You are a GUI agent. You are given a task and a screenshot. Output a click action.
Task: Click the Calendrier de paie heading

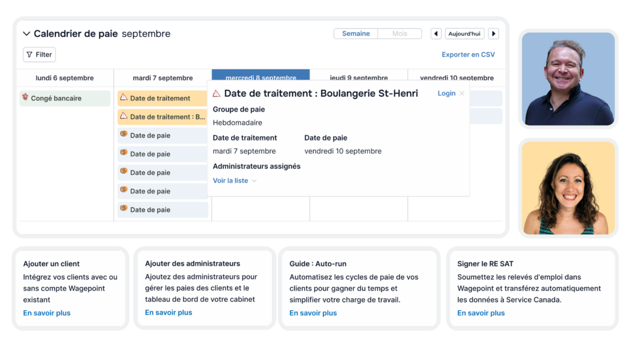pos(76,34)
